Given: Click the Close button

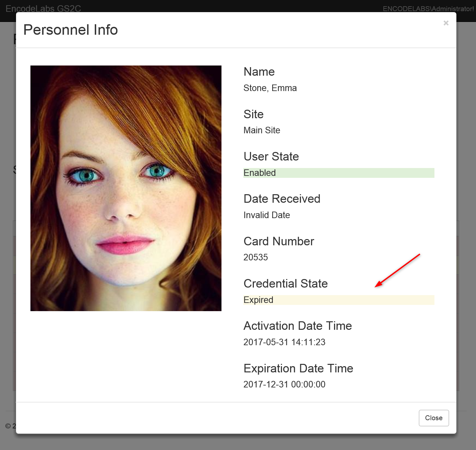Looking at the screenshot, I should (434, 418).
